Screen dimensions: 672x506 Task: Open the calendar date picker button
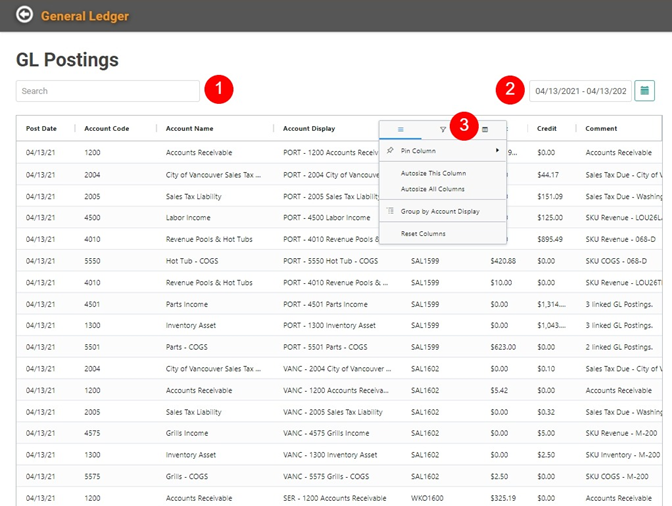(645, 91)
